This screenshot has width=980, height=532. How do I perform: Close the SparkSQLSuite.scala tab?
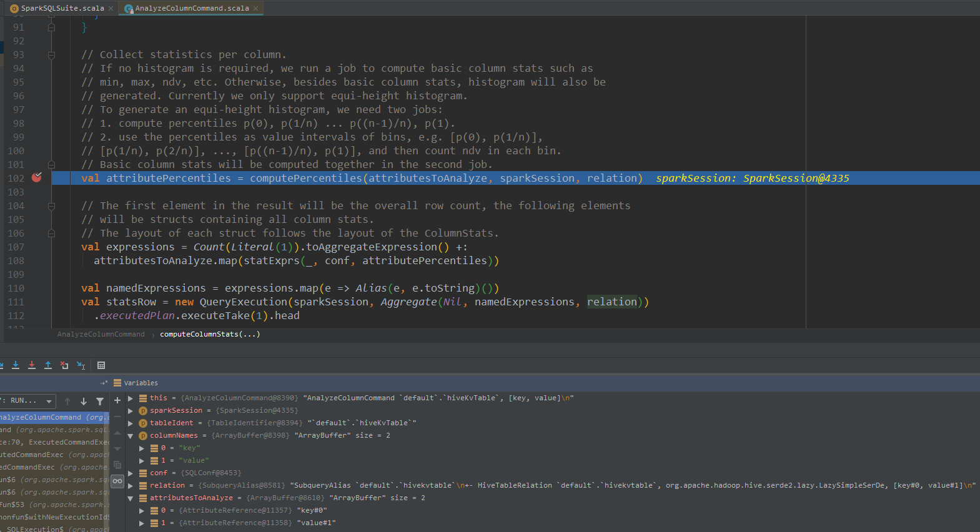click(x=111, y=8)
